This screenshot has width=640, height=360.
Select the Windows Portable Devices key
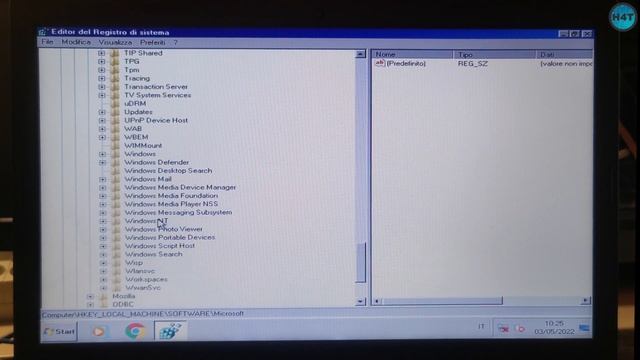tap(170, 238)
